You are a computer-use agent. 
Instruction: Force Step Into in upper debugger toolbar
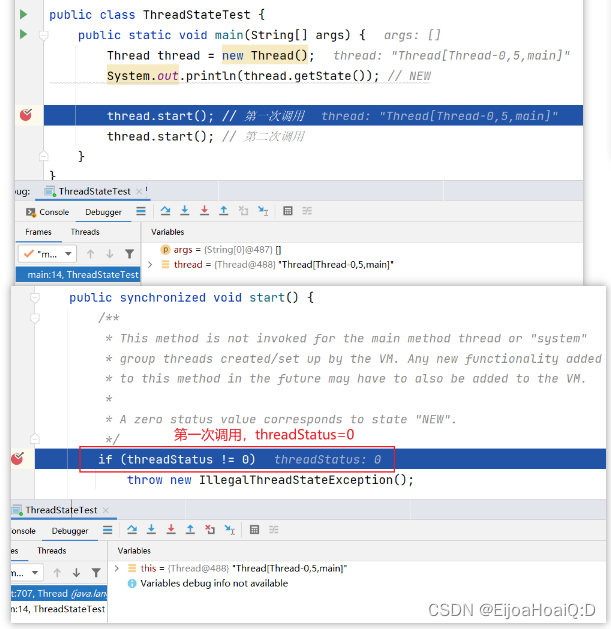pyautogui.click(x=204, y=211)
